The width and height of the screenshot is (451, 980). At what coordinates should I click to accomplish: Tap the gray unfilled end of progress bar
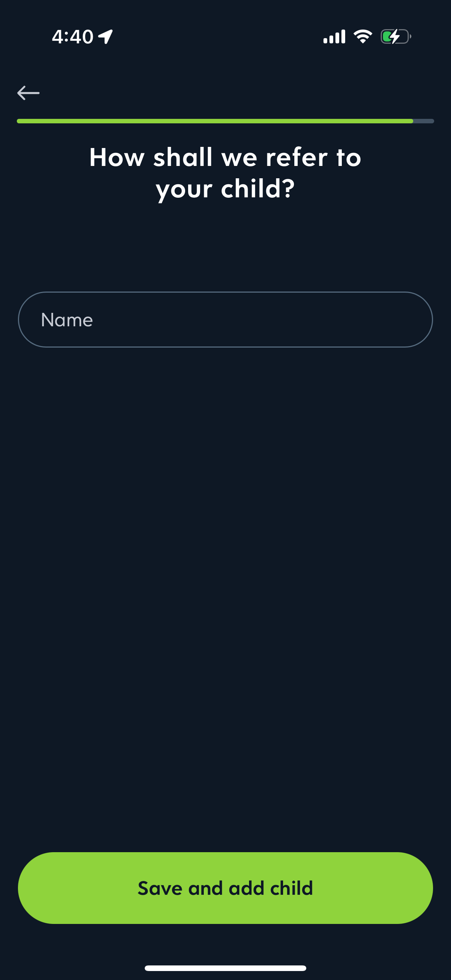[424, 121]
